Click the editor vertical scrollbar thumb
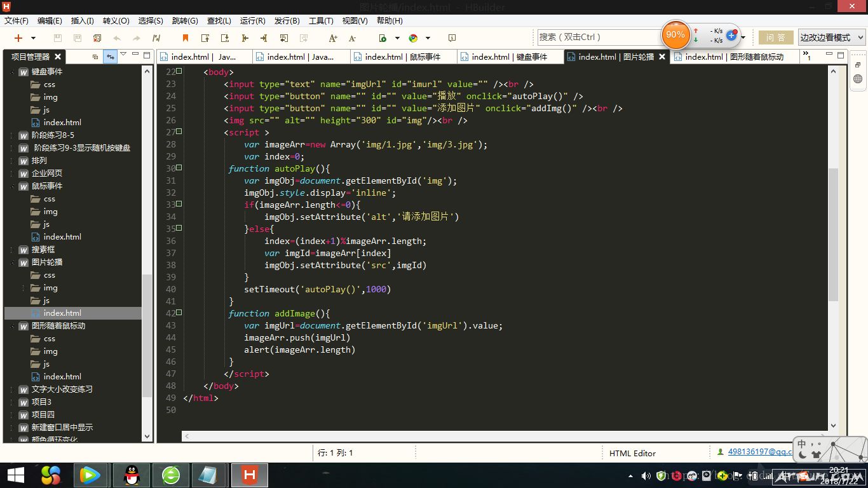 click(833, 235)
